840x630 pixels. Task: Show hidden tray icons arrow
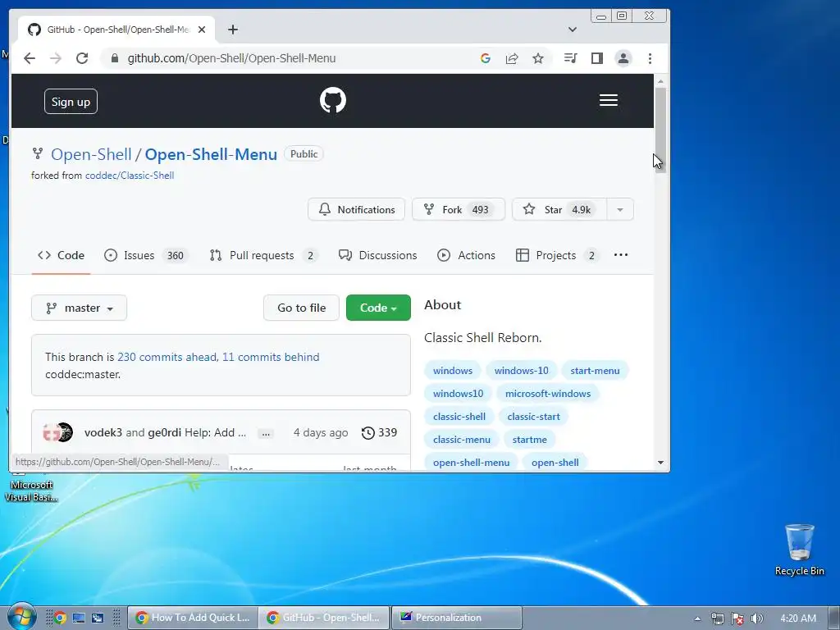click(x=697, y=619)
